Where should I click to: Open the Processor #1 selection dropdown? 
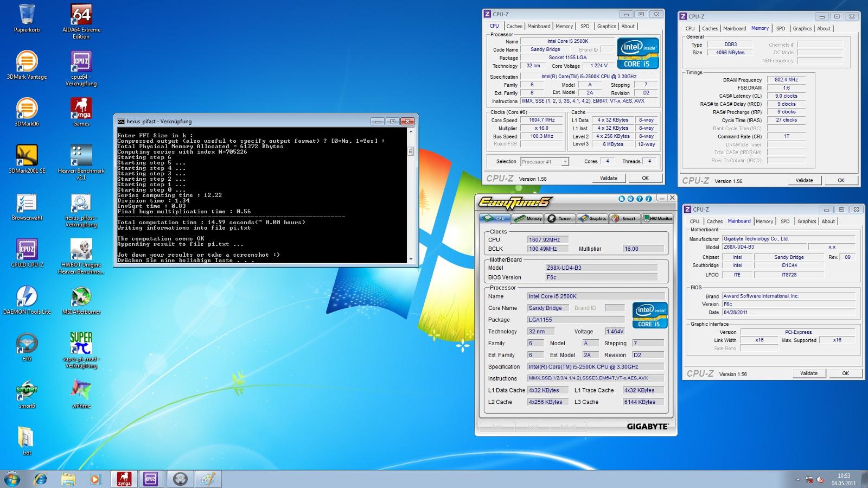pos(544,162)
